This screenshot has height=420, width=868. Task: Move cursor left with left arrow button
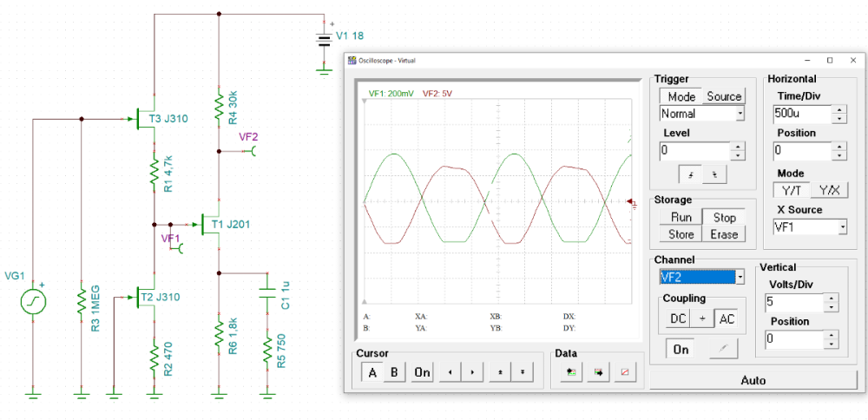[x=448, y=372]
